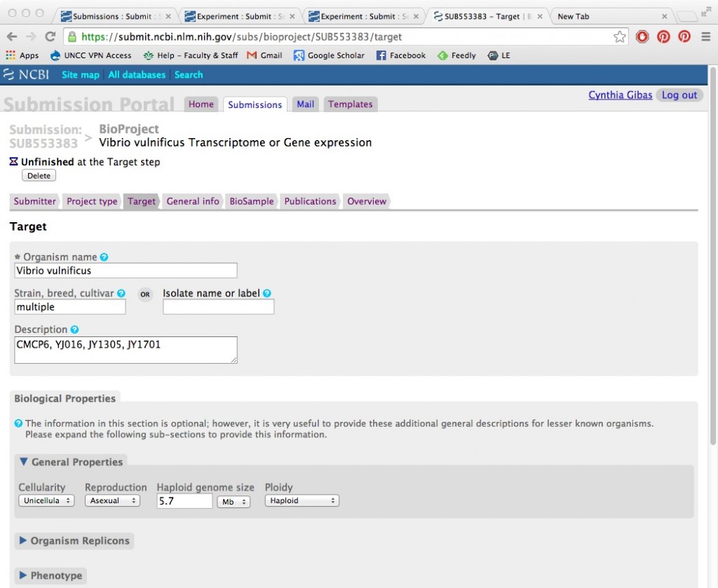Change the genome size unit Mb dropdown
Image resolution: width=718 pixels, height=588 pixels.
(233, 502)
